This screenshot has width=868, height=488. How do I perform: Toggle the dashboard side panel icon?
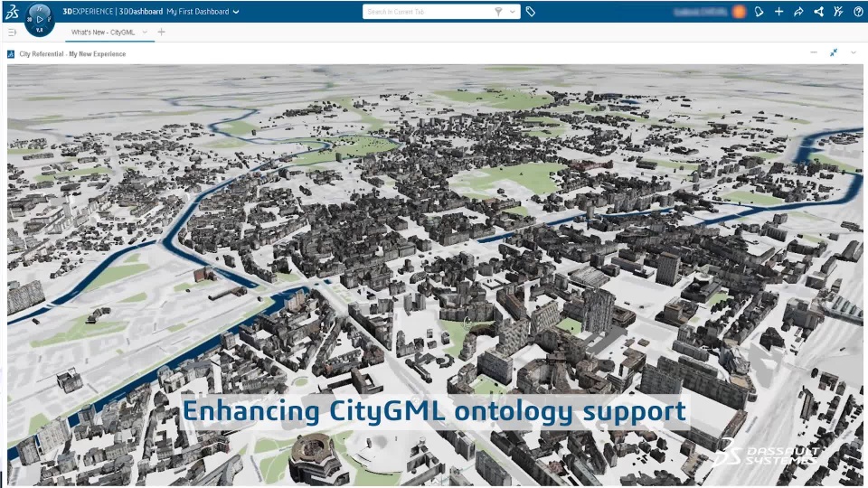pyautogui.click(x=12, y=33)
